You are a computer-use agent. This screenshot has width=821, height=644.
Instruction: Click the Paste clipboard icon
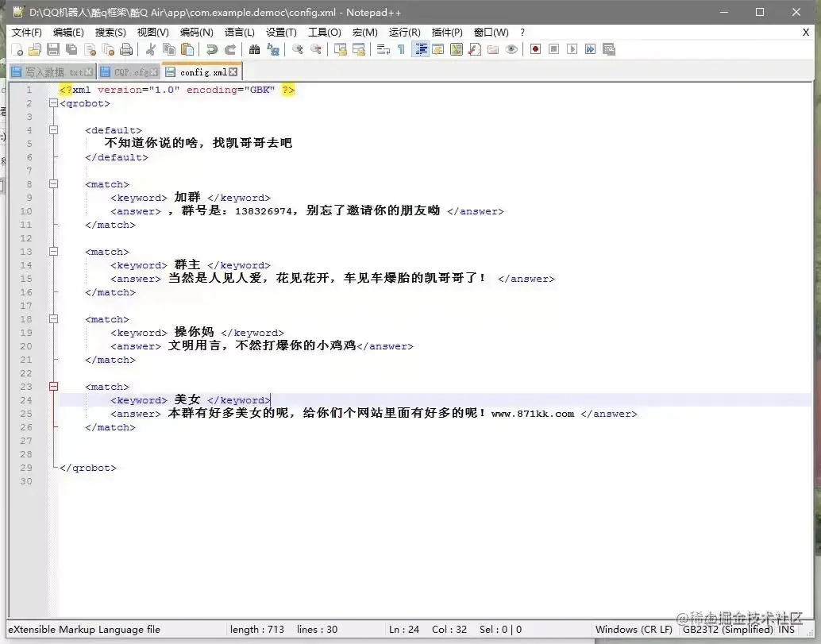click(x=187, y=50)
